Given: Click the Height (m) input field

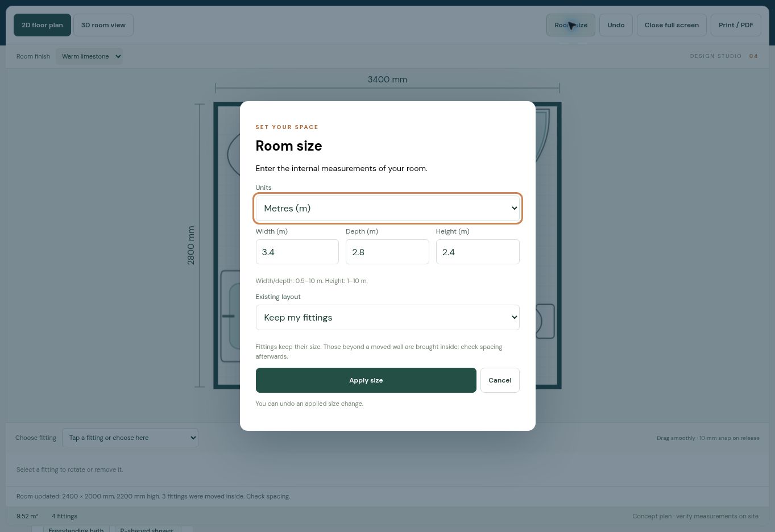Looking at the screenshot, I should (478, 252).
